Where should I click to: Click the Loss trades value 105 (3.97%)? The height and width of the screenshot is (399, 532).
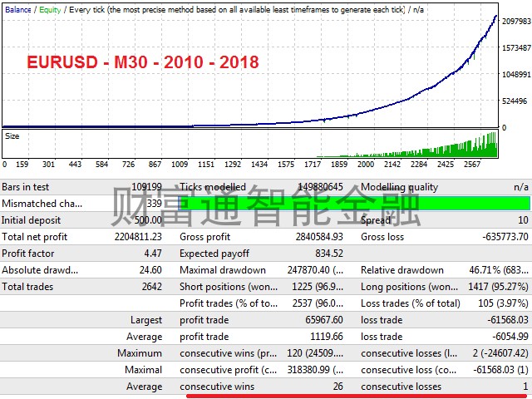(x=503, y=303)
